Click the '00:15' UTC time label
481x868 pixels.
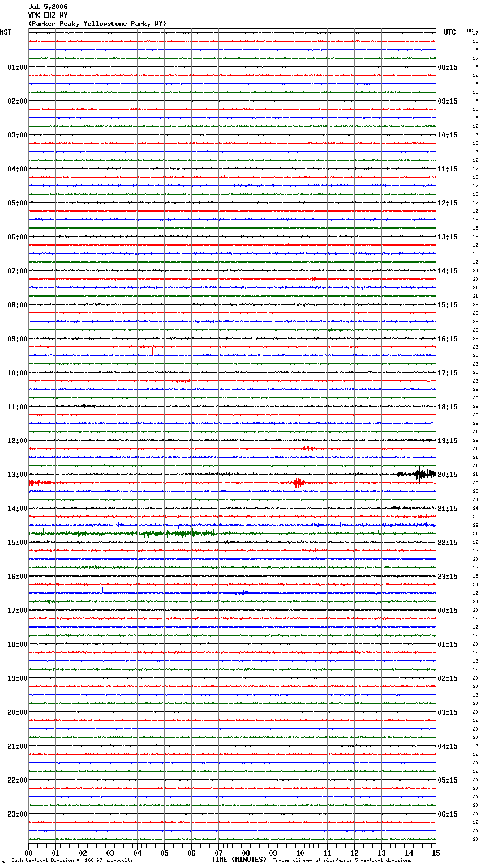click(x=448, y=611)
